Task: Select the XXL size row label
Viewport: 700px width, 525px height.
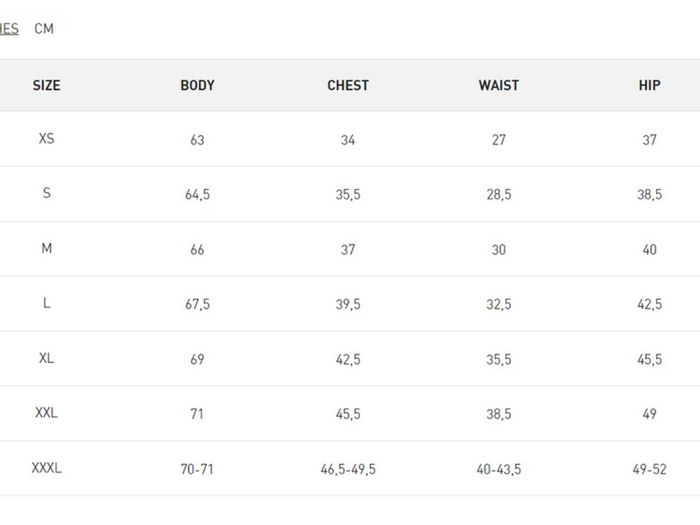Action: click(x=46, y=412)
